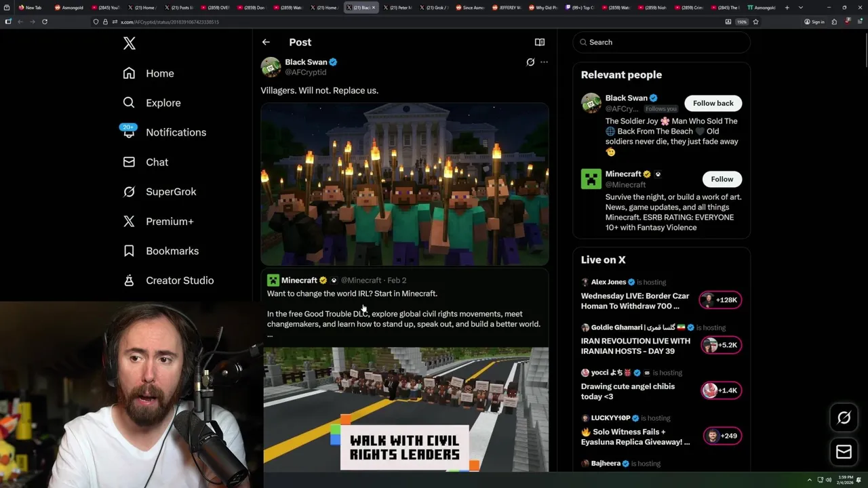Open Black Swan in Relevant people
Screen dimensions: 868x488
(626, 98)
